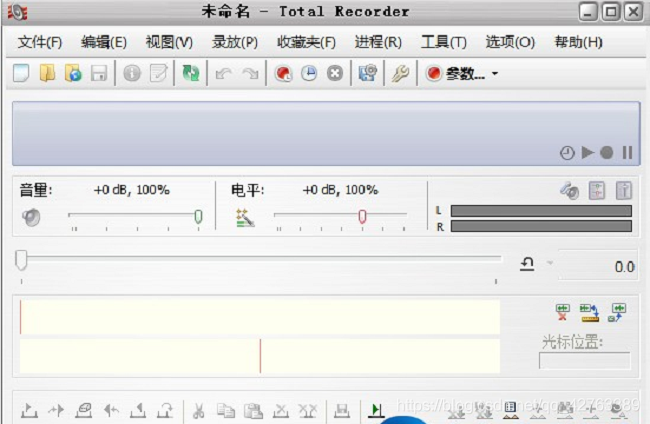Screen dimensions: 650x424
Task: Click the lower waveform channel area
Action: 260,356
